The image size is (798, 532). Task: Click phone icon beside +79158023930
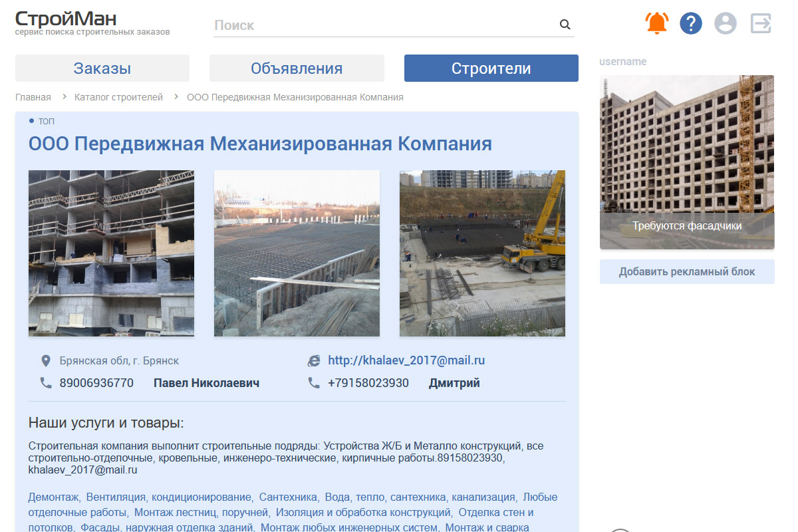(x=314, y=383)
